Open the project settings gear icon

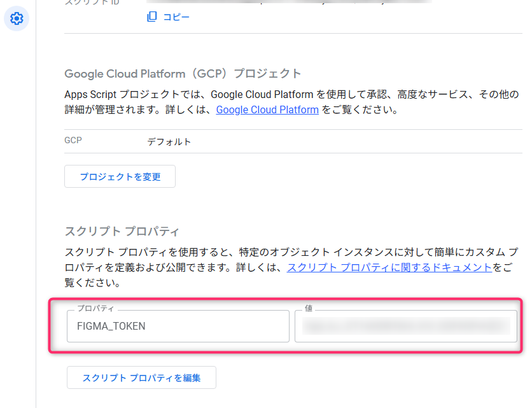pos(17,18)
